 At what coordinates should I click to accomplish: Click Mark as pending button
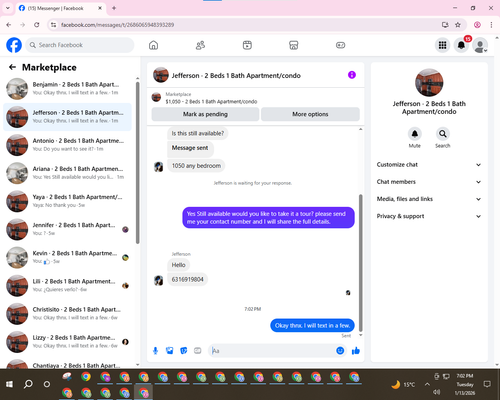coord(205,114)
